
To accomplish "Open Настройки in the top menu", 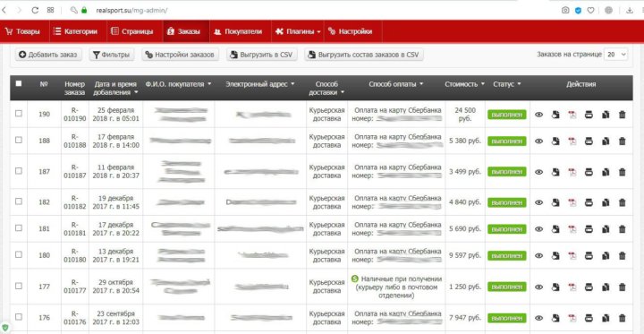I will 352,31.
